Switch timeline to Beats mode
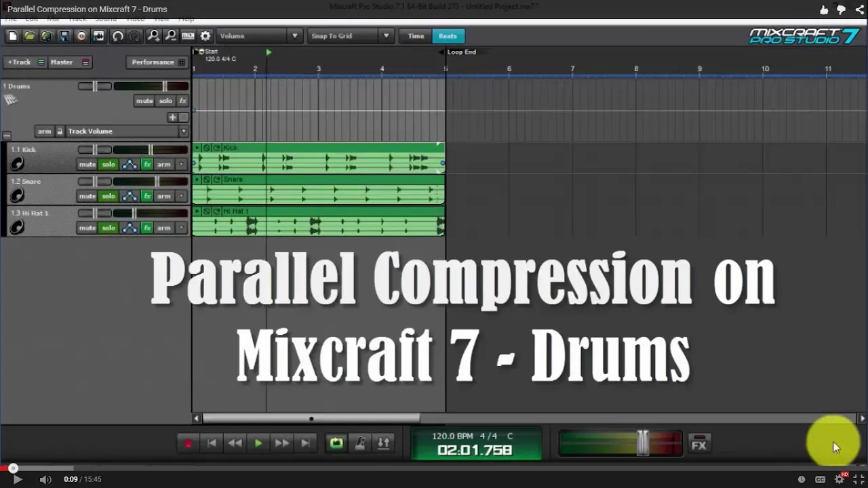Image resolution: width=868 pixels, height=488 pixels. [x=448, y=36]
